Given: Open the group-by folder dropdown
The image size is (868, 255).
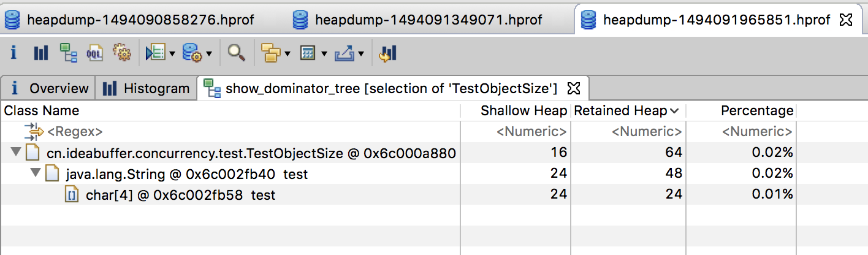Looking at the screenshot, I should [x=287, y=54].
